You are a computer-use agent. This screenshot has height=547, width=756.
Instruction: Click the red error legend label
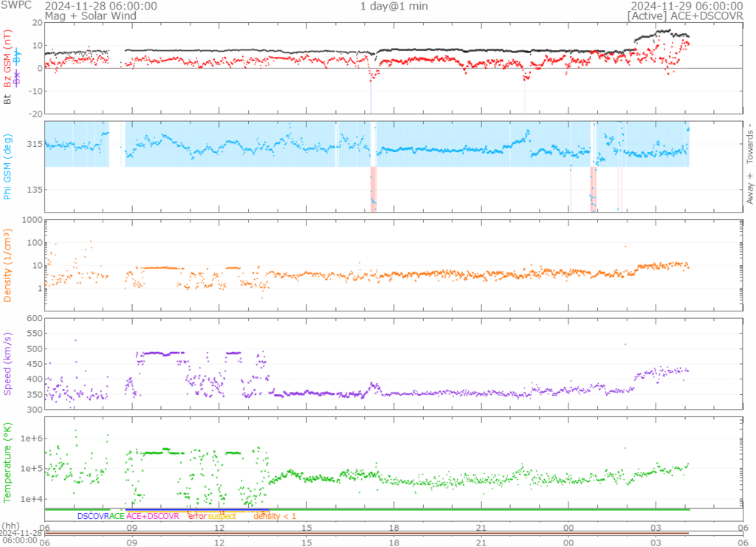[x=197, y=516]
